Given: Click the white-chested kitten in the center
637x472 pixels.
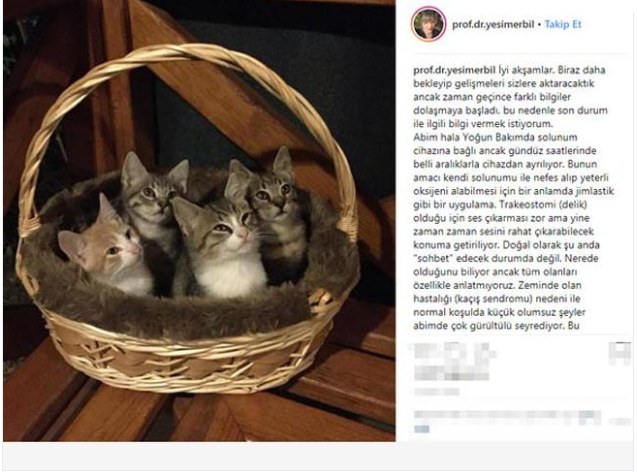Looking at the screenshot, I should (x=221, y=250).
